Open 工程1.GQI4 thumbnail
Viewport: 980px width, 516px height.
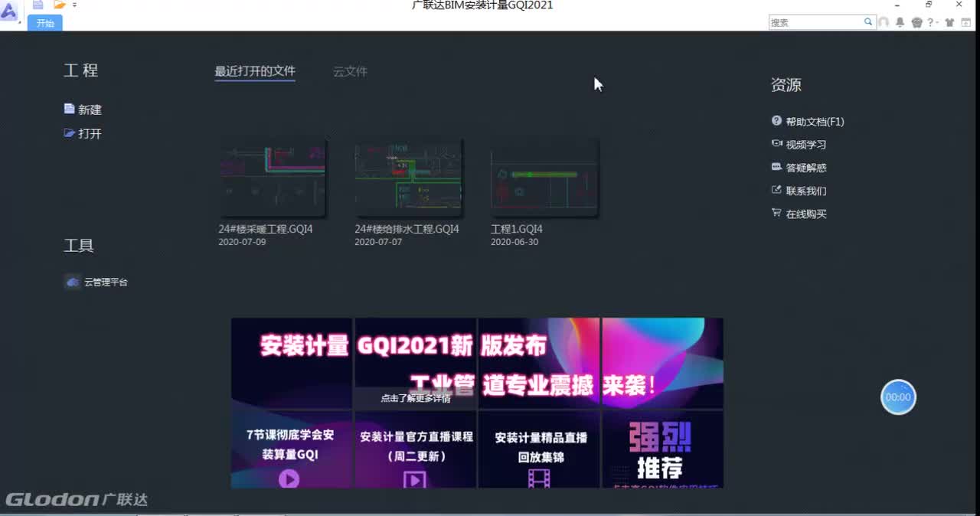(x=544, y=178)
